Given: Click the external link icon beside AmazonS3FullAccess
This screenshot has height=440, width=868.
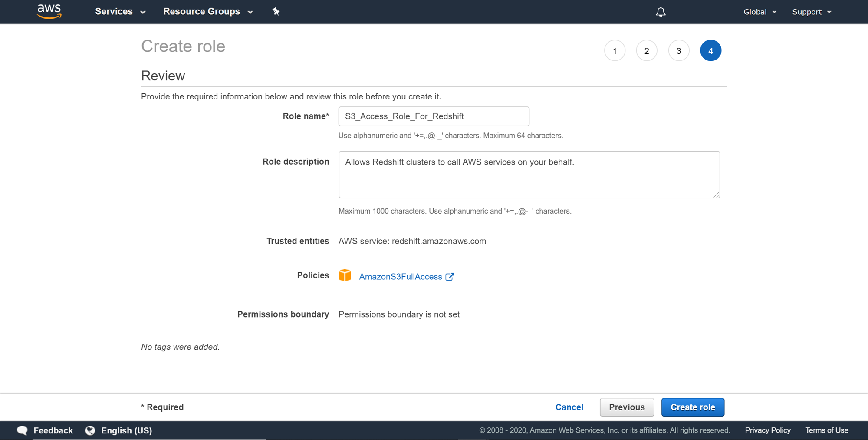Looking at the screenshot, I should coord(450,277).
